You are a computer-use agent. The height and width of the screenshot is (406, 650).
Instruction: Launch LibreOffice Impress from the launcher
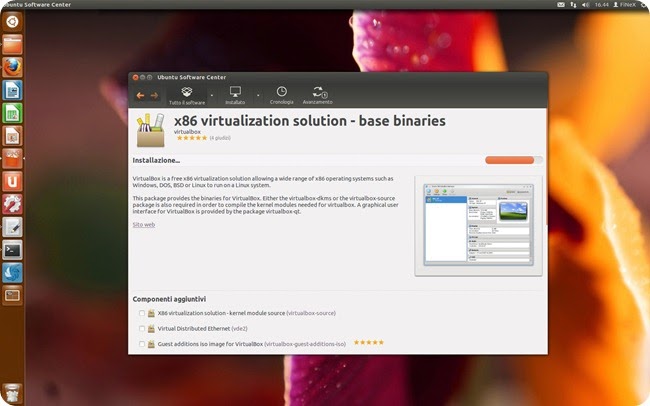(x=12, y=136)
